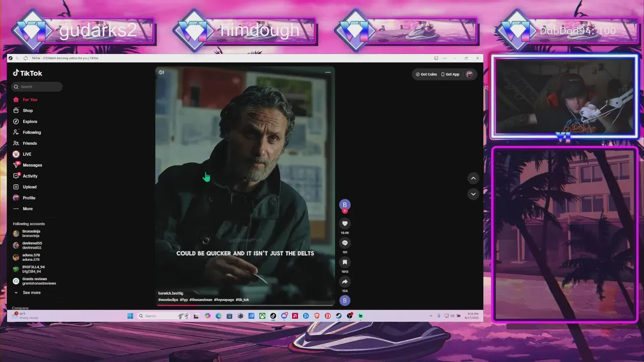
Task: Go to the Explore page
Action: [25, 122]
